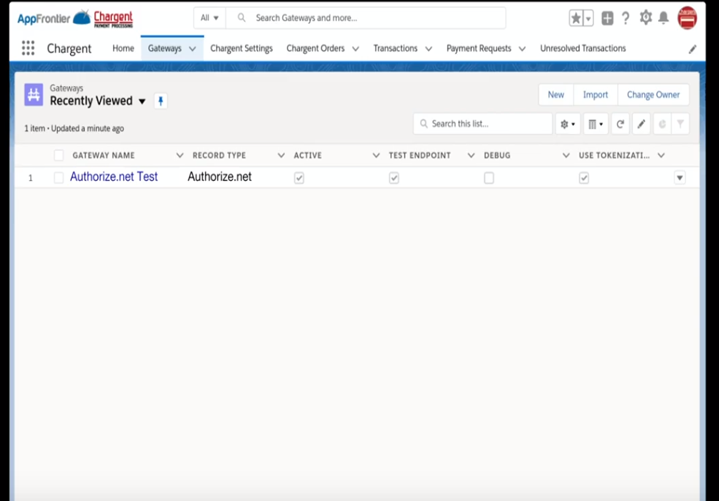Refresh the Gateways list
The width and height of the screenshot is (719, 501).
coord(620,124)
